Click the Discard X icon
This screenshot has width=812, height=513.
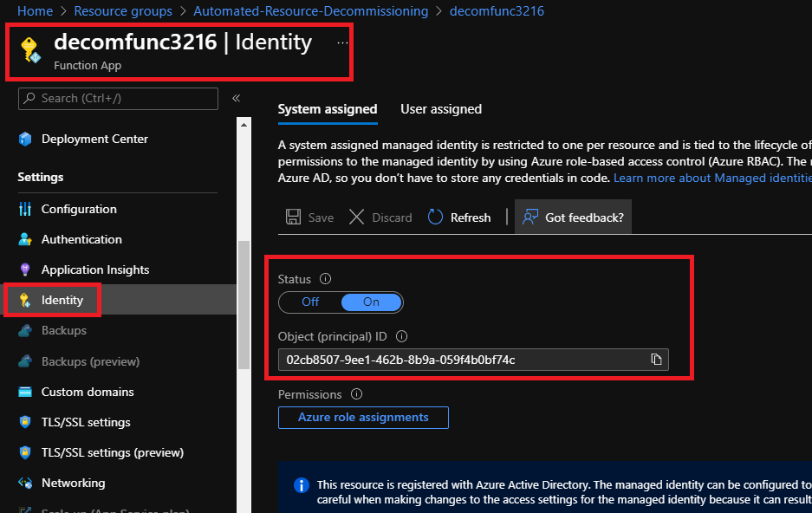point(356,217)
